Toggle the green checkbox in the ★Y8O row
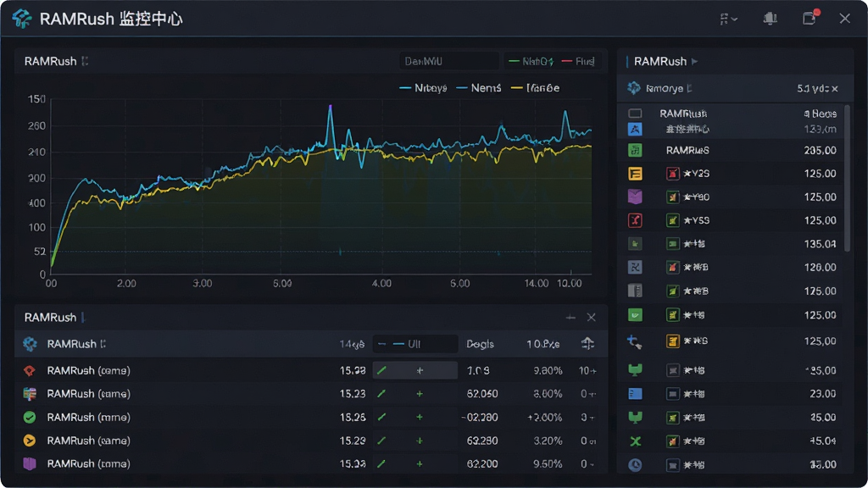The image size is (868, 488). [x=672, y=197]
